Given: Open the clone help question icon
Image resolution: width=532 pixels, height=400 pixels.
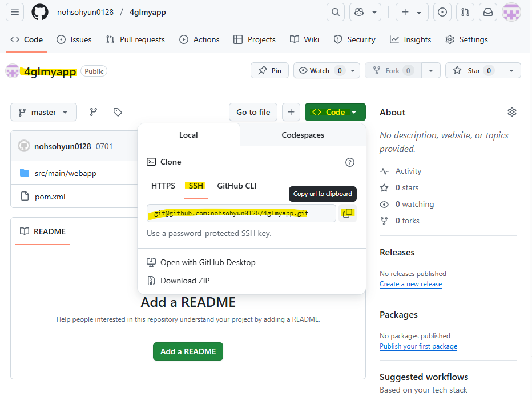Looking at the screenshot, I should click(x=350, y=162).
